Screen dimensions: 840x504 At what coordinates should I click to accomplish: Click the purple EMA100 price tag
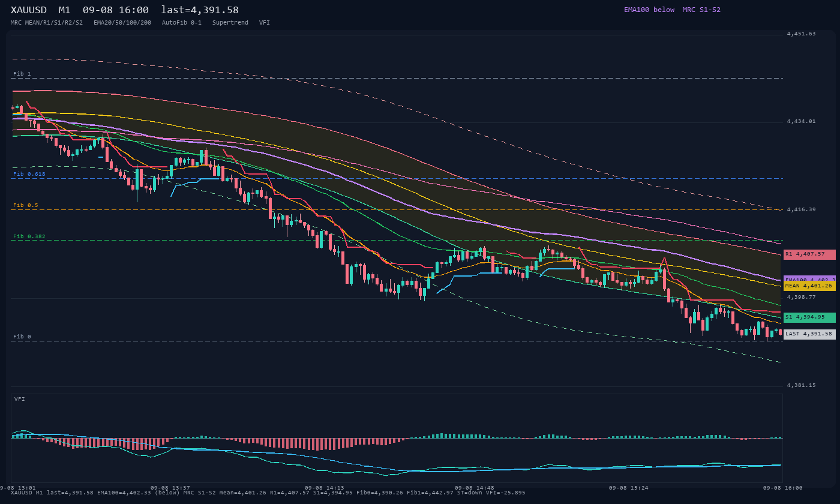[x=809, y=280]
